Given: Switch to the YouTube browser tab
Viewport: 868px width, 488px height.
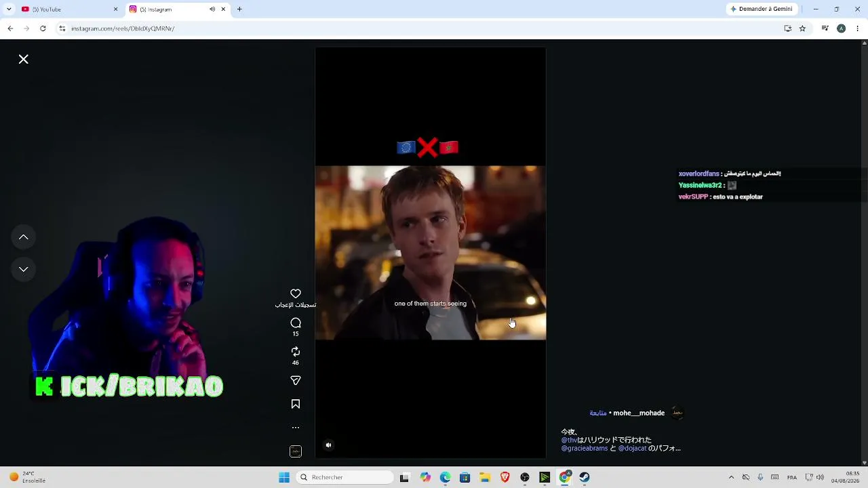Looking at the screenshot, I should tap(66, 9).
